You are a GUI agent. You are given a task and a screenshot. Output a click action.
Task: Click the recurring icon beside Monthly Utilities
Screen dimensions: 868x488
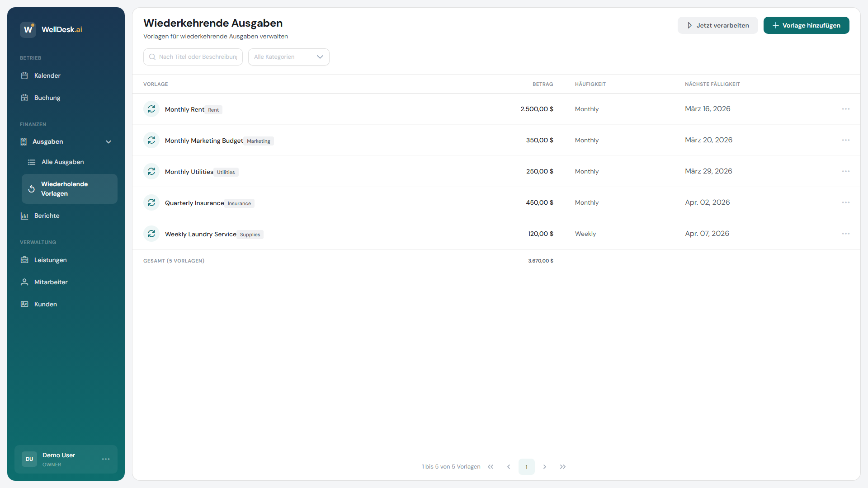(151, 172)
